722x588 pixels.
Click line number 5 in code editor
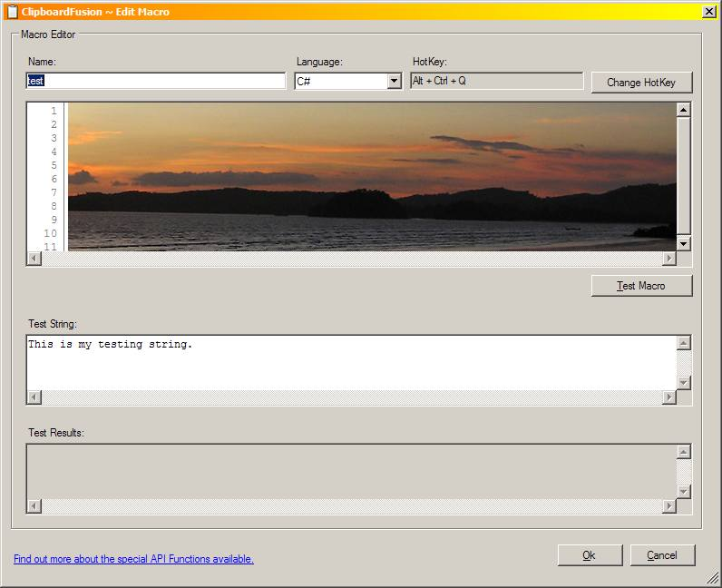tap(54, 165)
